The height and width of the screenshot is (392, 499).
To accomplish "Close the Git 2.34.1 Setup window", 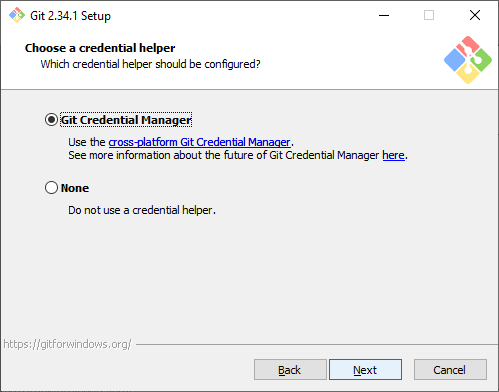I will (x=475, y=15).
